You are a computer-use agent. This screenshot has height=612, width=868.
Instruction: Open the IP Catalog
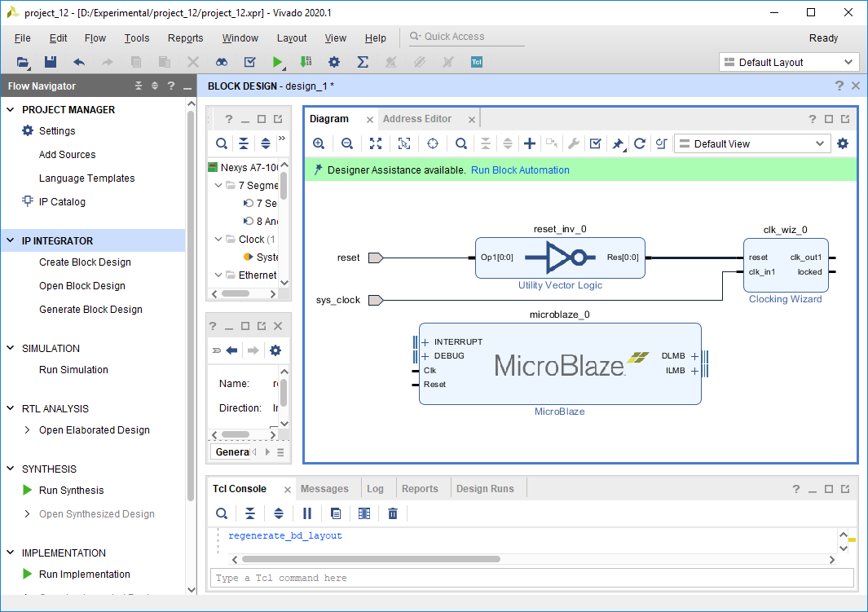tap(62, 202)
